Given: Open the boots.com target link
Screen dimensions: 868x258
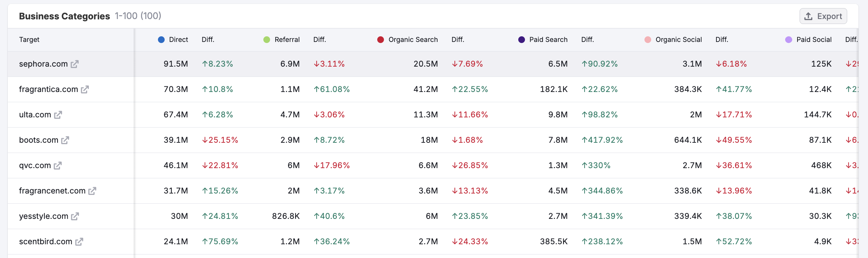Looking at the screenshot, I should point(38,140).
